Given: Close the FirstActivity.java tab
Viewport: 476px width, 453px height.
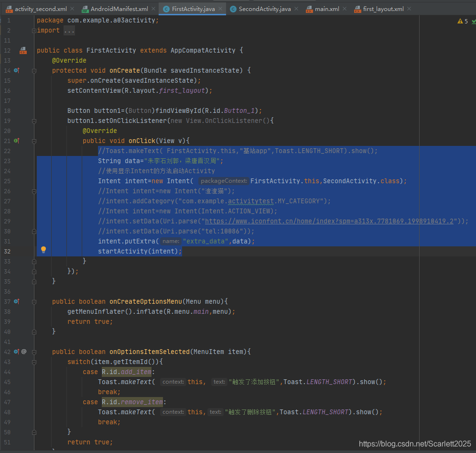Looking at the screenshot, I should coord(220,9).
